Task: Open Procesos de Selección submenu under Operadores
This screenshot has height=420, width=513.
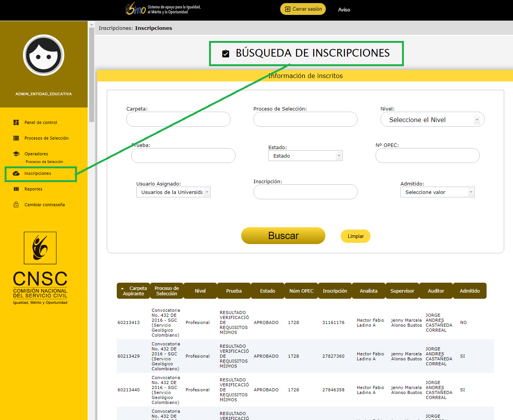Action: point(44,162)
